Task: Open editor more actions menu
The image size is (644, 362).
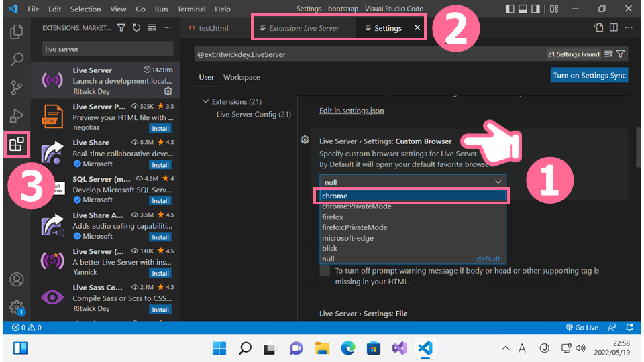Action: pyautogui.click(x=629, y=27)
